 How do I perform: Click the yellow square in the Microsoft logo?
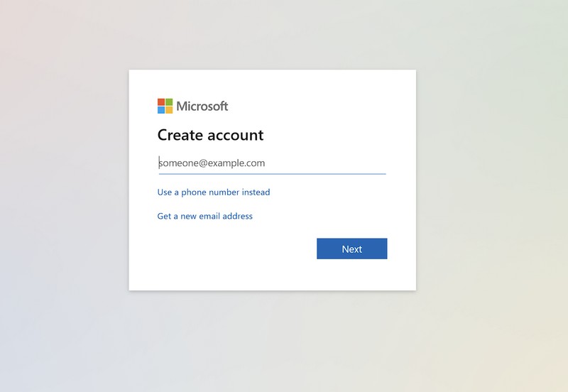click(x=169, y=110)
